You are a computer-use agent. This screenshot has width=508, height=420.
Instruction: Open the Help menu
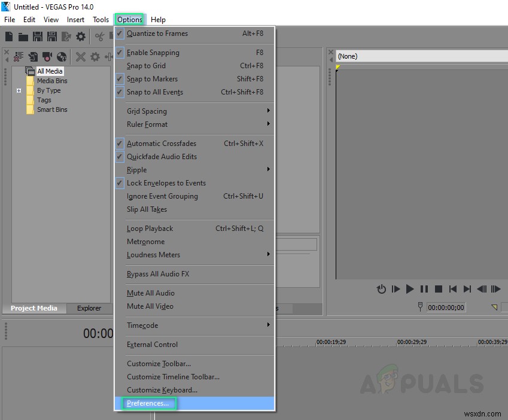coord(158,19)
